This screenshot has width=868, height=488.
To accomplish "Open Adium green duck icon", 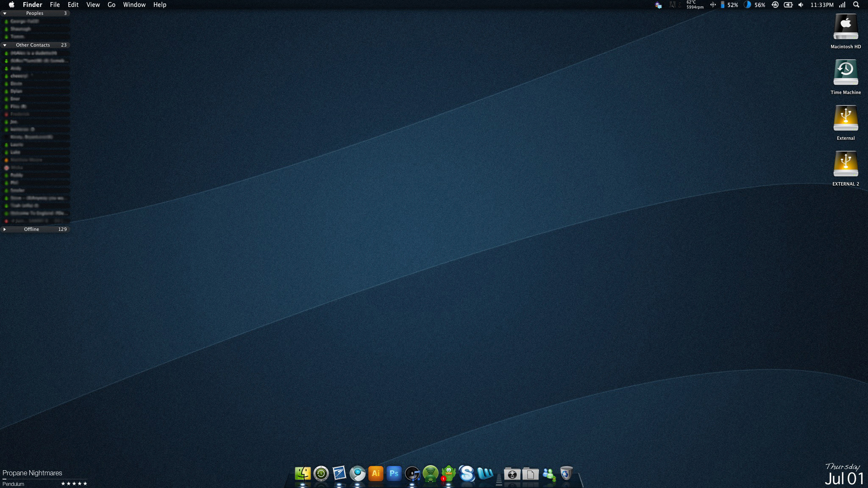I will pyautogui.click(x=448, y=474).
